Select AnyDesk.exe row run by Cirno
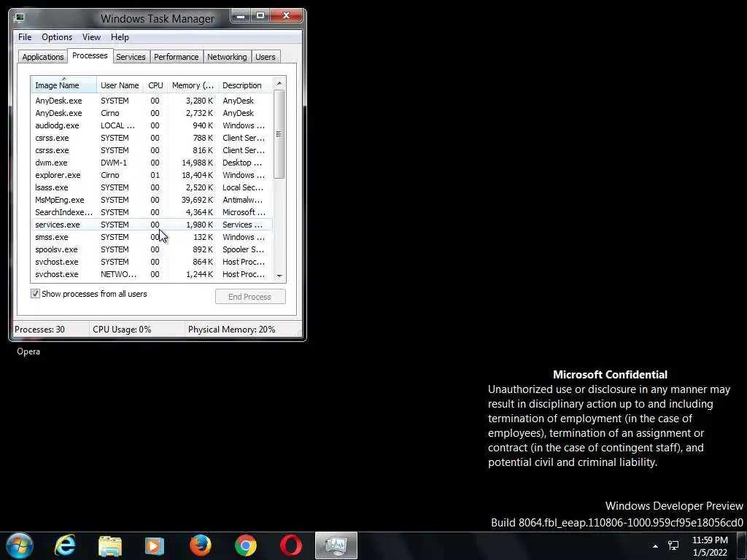 point(152,113)
